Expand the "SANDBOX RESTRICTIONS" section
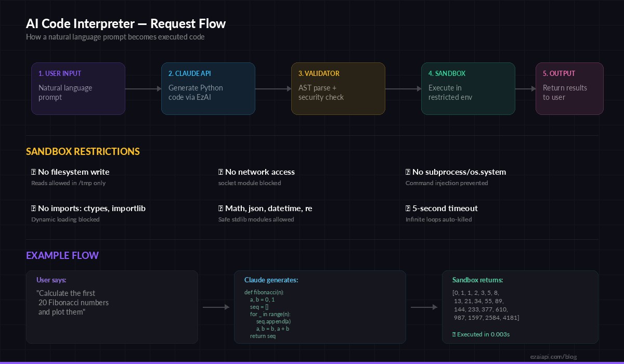 coord(83,151)
